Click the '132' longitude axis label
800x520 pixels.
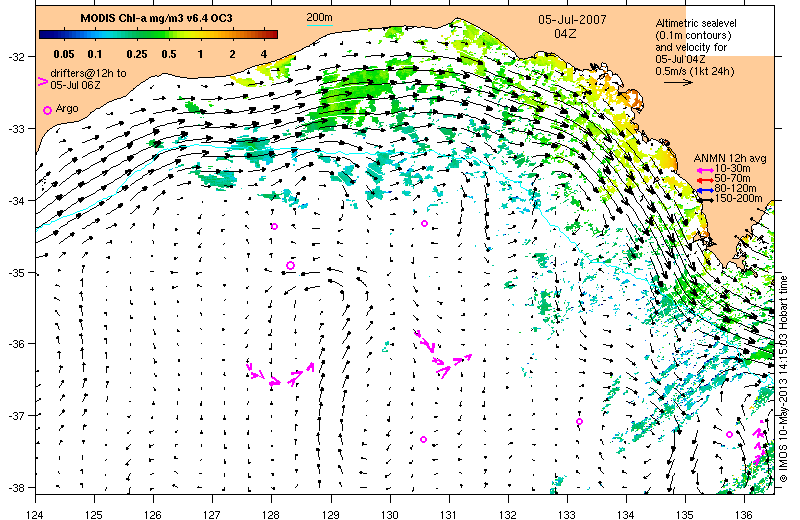pos(508,514)
